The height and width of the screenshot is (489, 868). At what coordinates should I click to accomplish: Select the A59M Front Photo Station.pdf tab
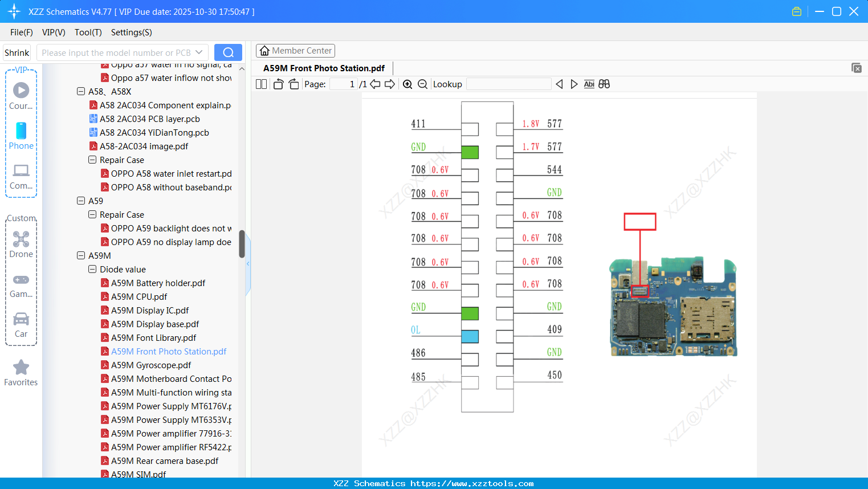point(324,68)
